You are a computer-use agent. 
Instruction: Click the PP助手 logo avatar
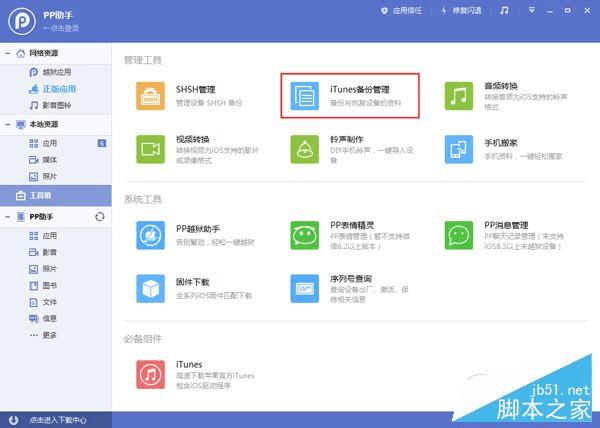point(22,21)
